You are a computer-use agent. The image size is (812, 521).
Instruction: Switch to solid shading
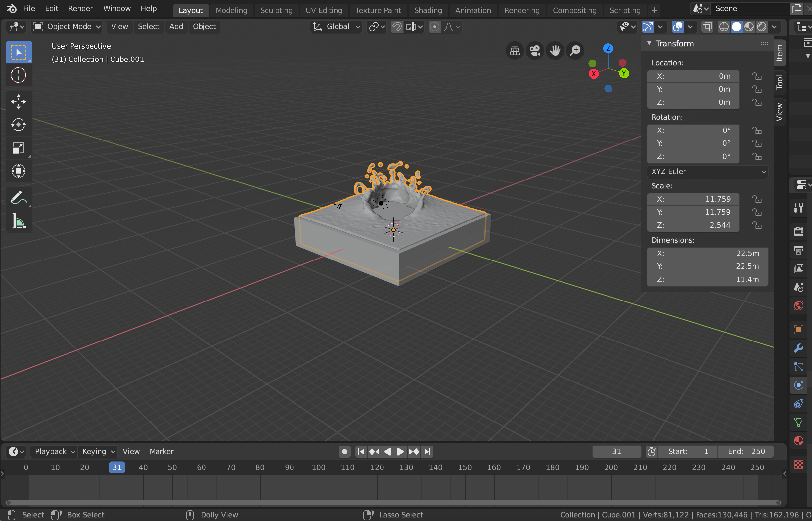click(737, 27)
